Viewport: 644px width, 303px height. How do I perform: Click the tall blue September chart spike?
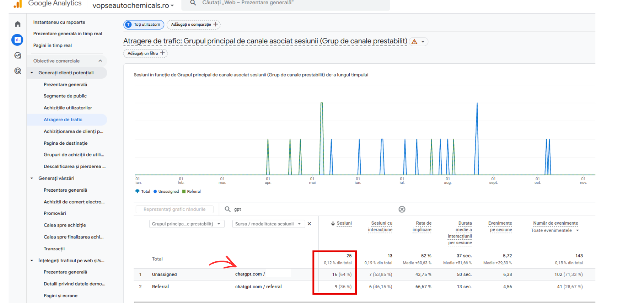[x=477, y=139]
